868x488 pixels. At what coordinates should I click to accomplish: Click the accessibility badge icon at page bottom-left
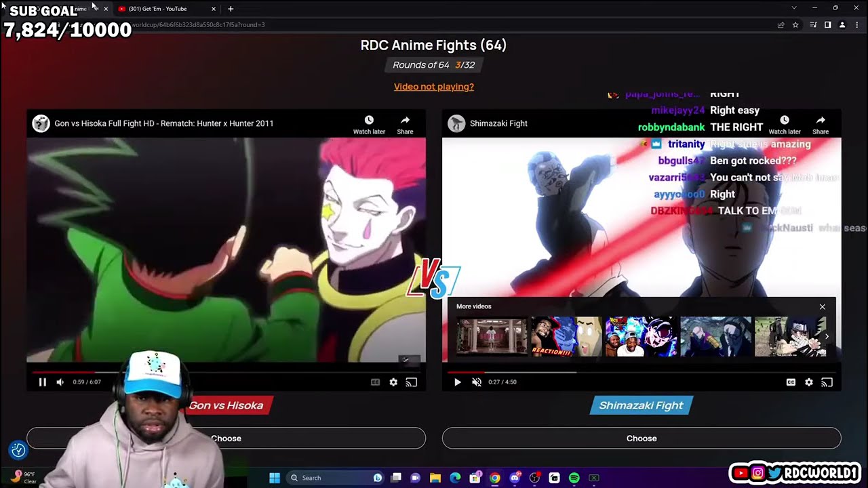coord(18,449)
